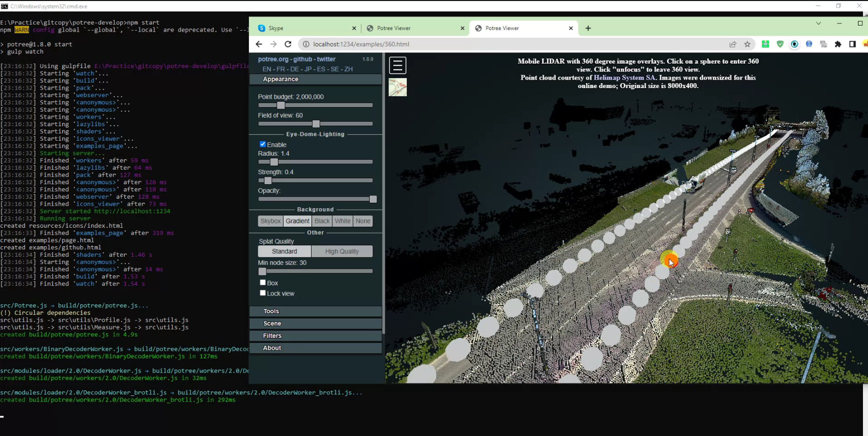The height and width of the screenshot is (436, 868).
Task: Open the GitZip extension icon
Action: (x=823, y=44)
